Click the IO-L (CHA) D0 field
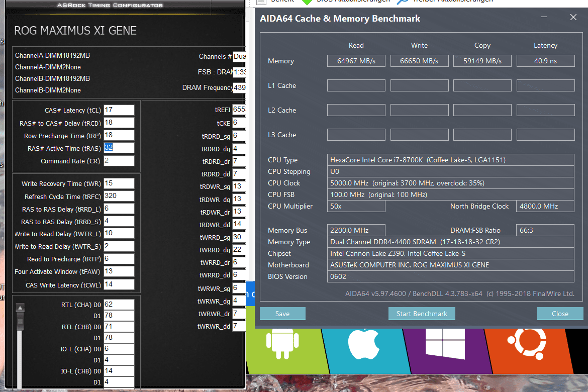The height and width of the screenshot is (392, 588). pos(119,348)
